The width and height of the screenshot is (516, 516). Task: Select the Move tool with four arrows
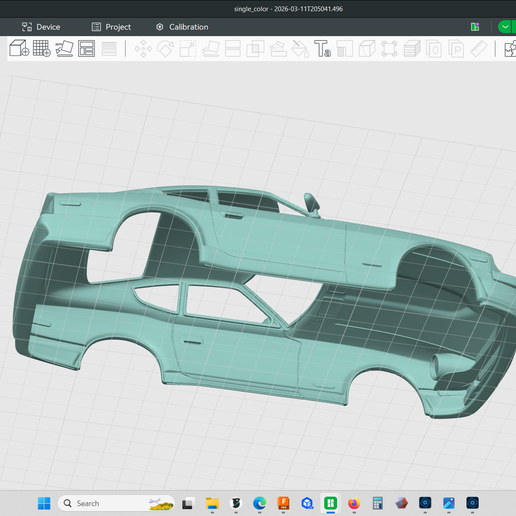tap(143, 49)
